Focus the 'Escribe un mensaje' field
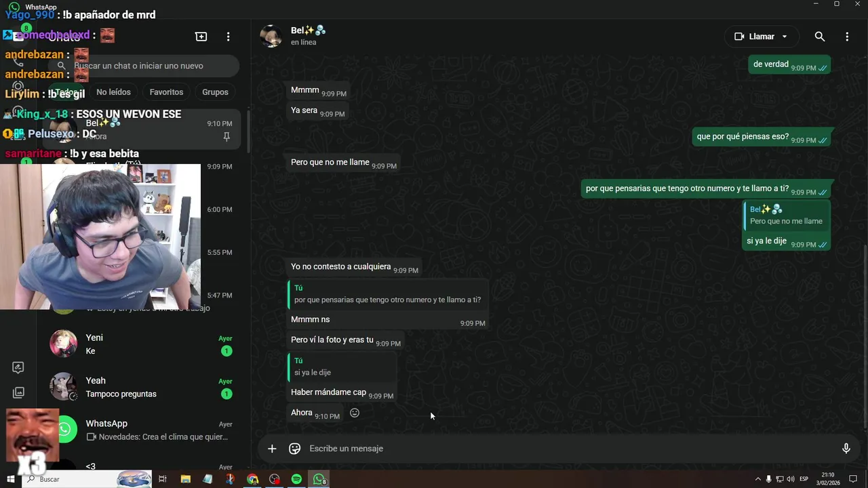 (570, 449)
